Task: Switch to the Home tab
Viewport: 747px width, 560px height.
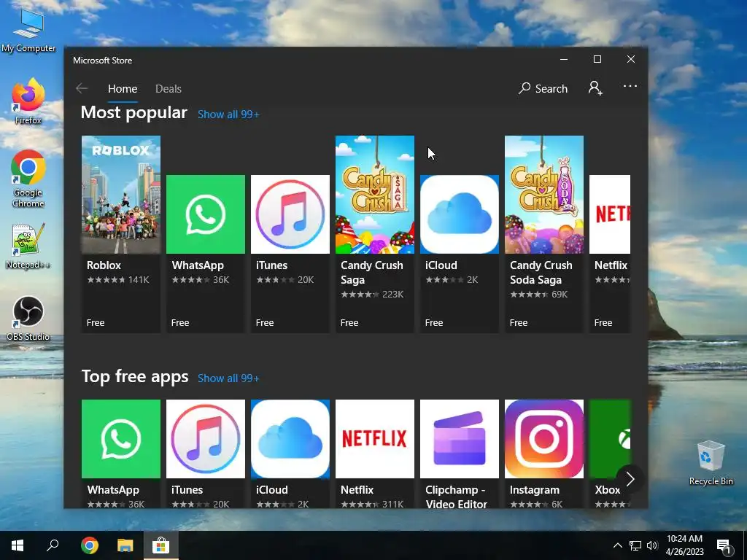Action: point(123,88)
